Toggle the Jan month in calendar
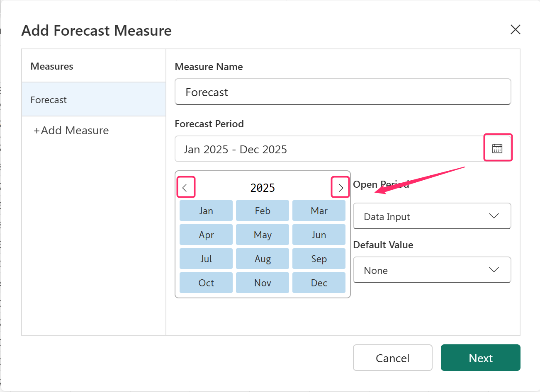Image resolution: width=540 pixels, height=392 pixels. click(206, 211)
